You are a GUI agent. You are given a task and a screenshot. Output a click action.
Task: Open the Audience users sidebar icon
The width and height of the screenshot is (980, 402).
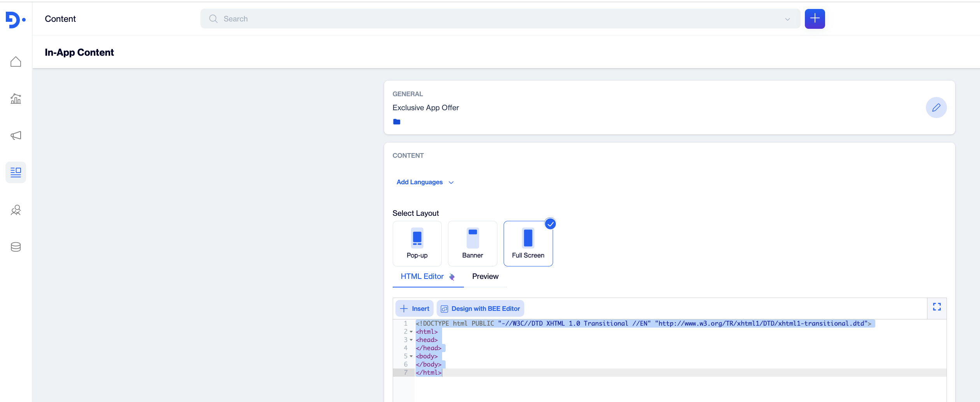[16, 210]
